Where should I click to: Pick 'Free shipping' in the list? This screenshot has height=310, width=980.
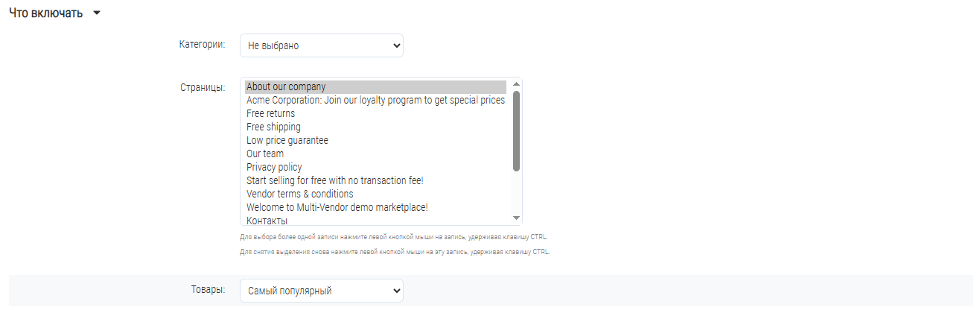pyautogui.click(x=375, y=127)
